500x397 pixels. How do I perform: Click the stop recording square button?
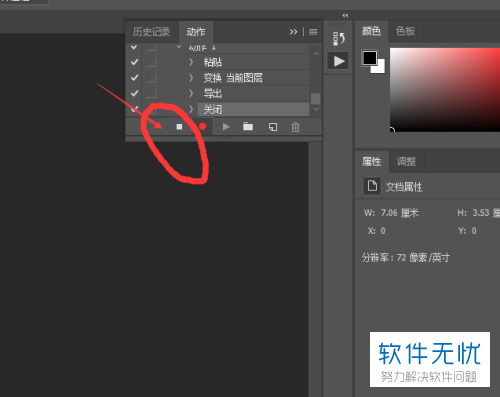179,127
